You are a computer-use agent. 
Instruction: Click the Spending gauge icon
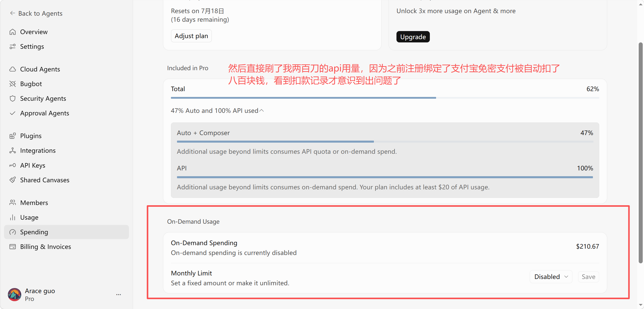click(13, 232)
